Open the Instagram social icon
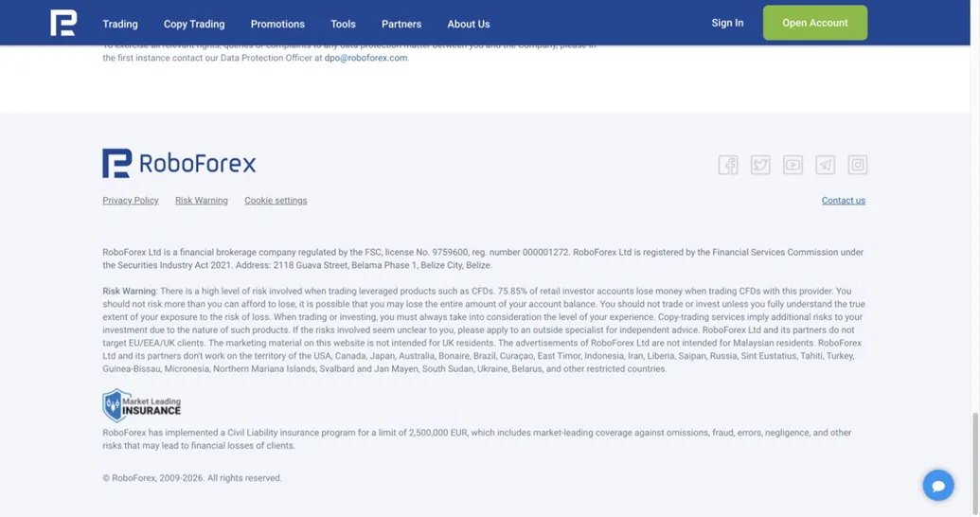 pos(858,165)
